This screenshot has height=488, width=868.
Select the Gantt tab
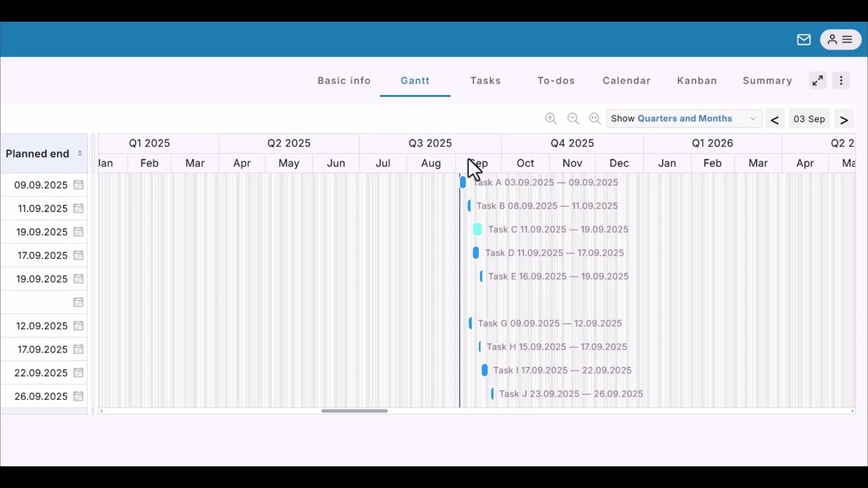[415, 81]
